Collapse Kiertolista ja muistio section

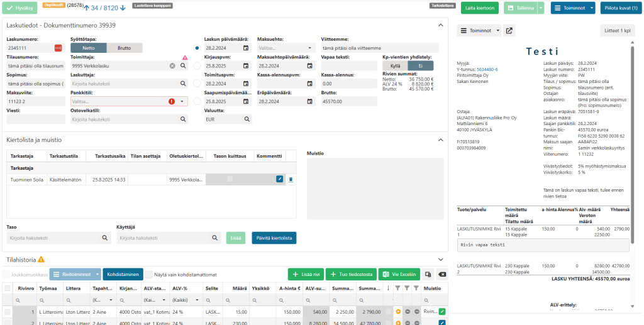tap(441, 140)
